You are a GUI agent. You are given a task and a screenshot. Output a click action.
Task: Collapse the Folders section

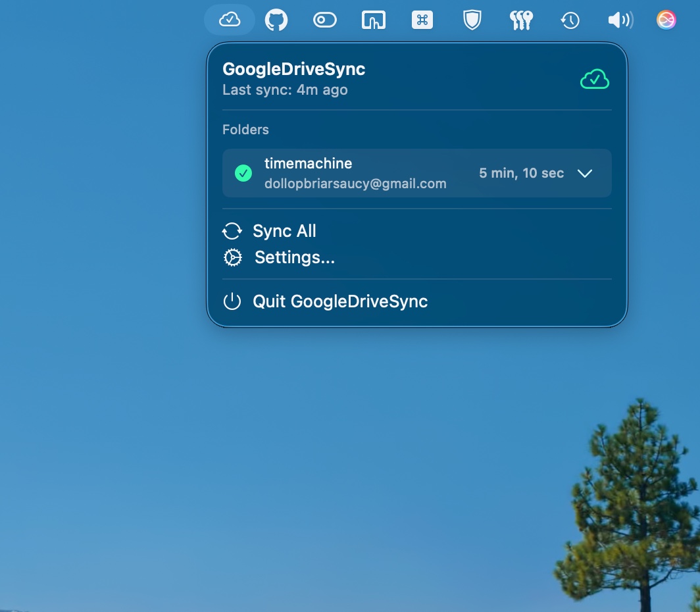pyautogui.click(x=245, y=130)
